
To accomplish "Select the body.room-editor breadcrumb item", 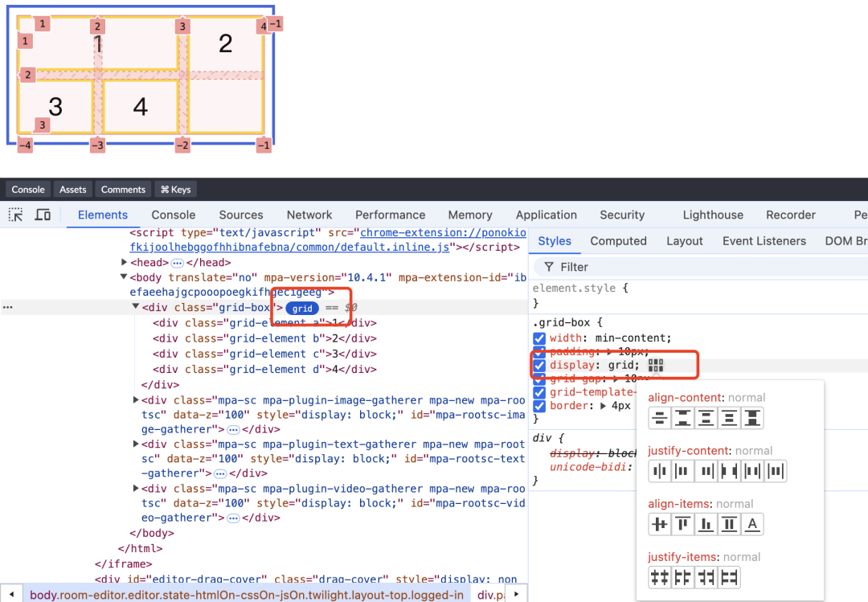I will [247, 595].
